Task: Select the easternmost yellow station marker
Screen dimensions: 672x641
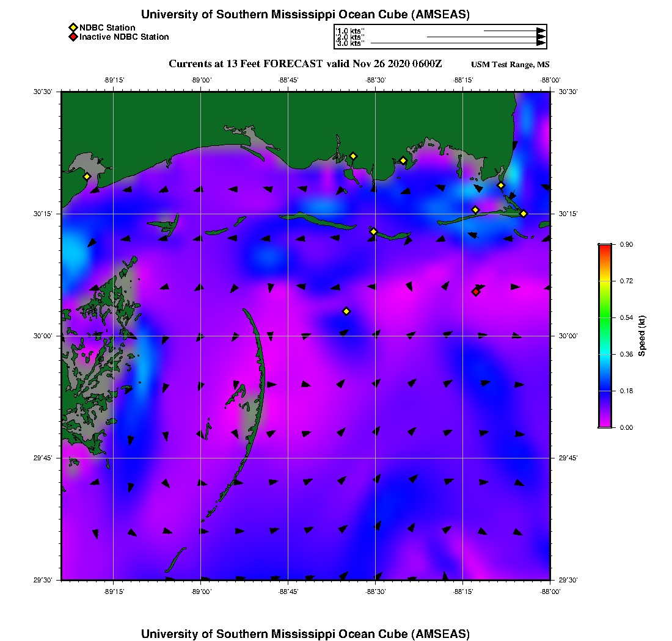Action: point(524,213)
